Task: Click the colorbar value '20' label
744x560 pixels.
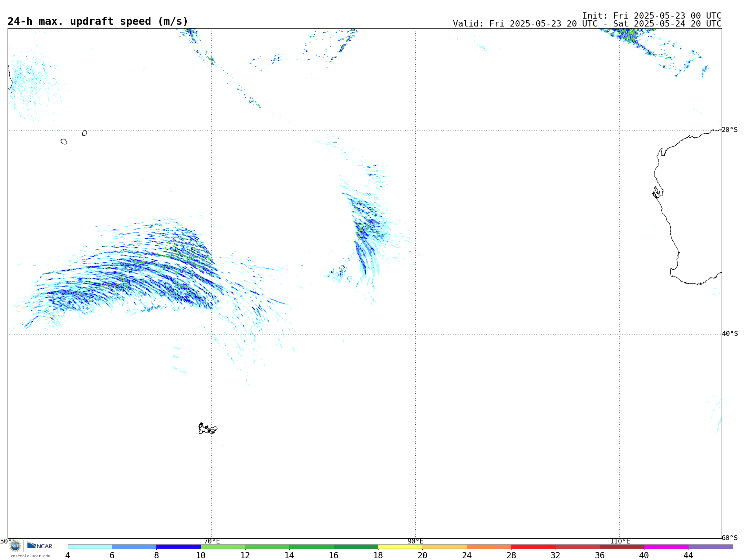Action: point(423,556)
